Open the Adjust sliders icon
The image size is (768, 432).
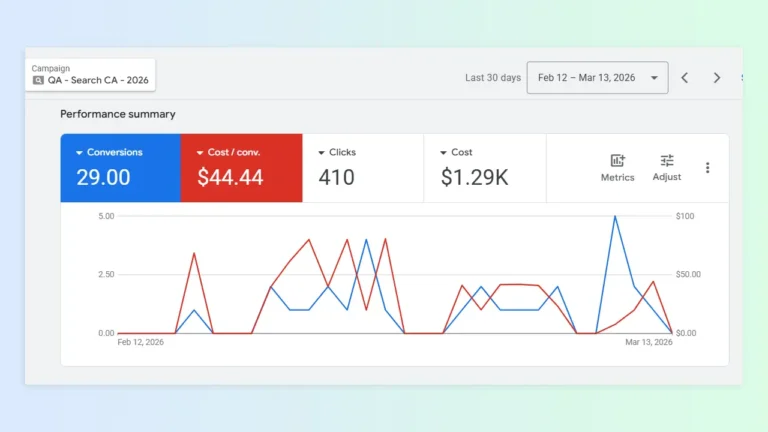point(667,161)
